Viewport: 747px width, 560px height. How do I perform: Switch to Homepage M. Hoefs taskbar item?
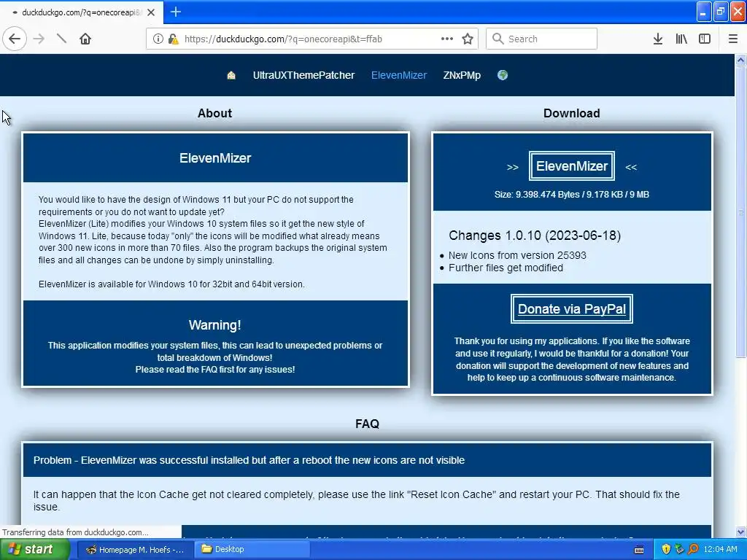coord(135,550)
